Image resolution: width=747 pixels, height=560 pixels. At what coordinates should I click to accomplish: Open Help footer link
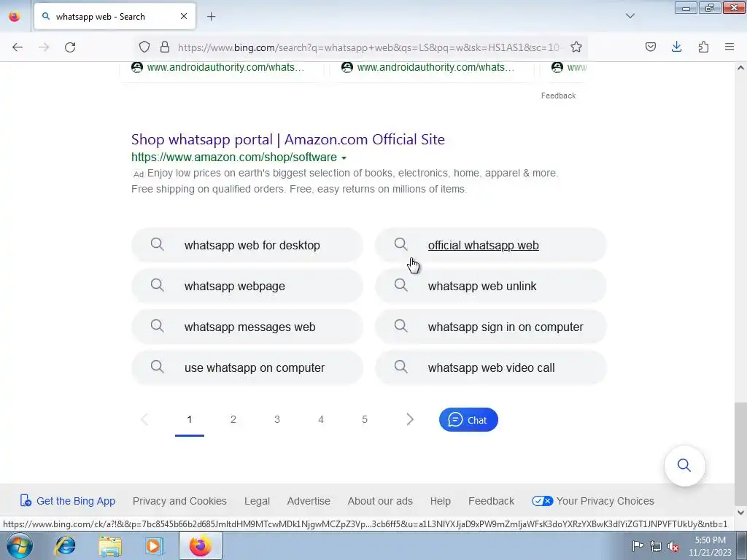coord(440,501)
